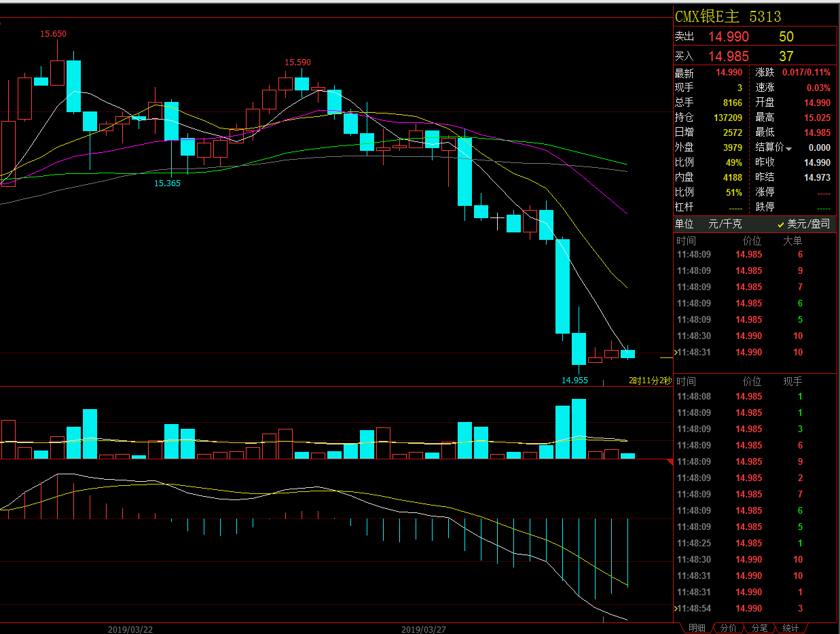This screenshot has height=634, width=840.
Task: Click the small red triangle at the volume panel corner
Action: 670,462
